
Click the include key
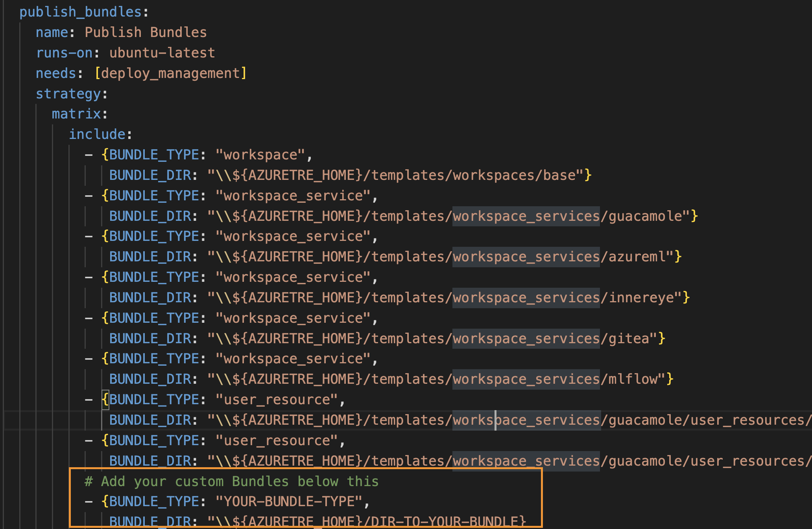pyautogui.click(x=97, y=134)
